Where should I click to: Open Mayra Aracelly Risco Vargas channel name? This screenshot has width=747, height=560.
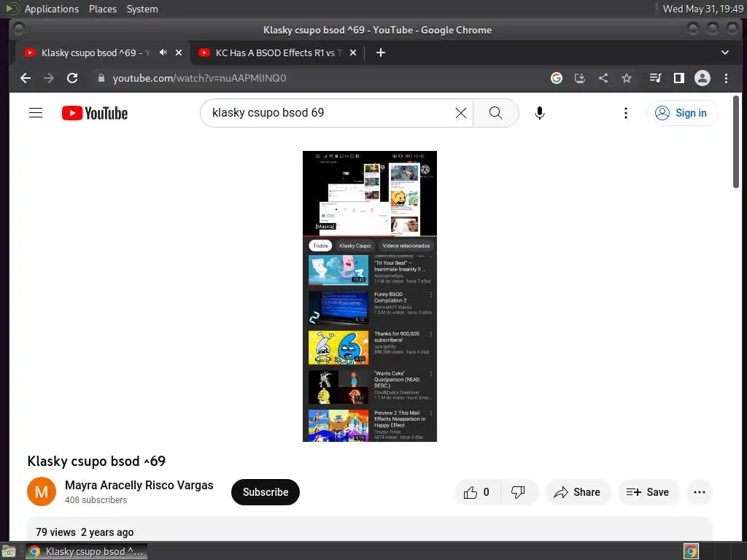coord(139,485)
